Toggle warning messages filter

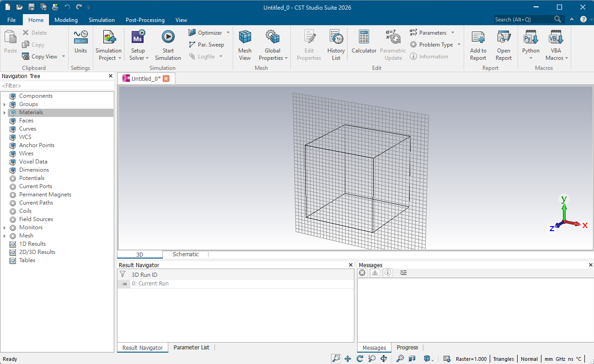coord(375,273)
